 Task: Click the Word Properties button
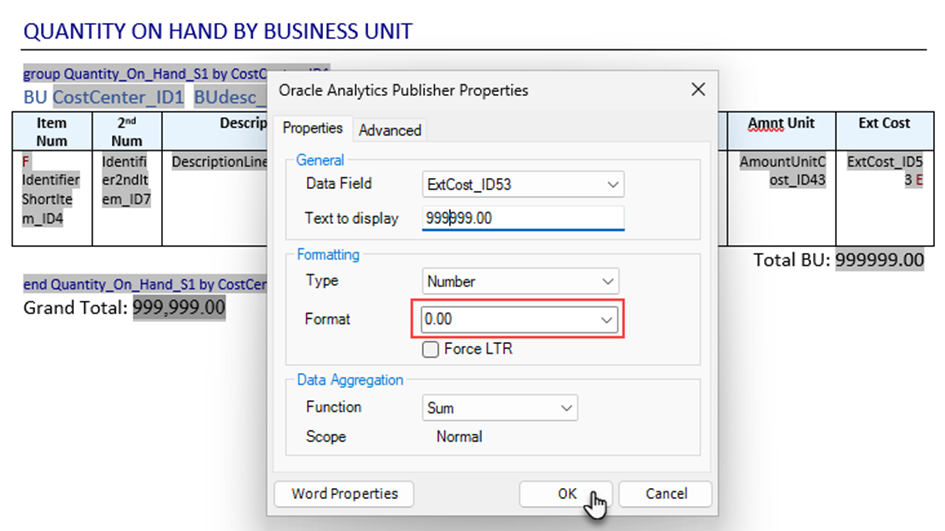(344, 494)
